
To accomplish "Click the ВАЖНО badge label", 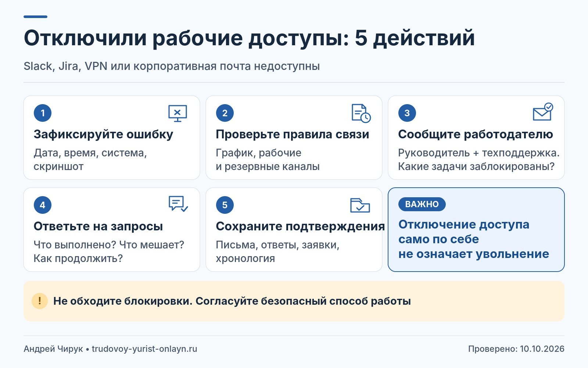I will pyautogui.click(x=422, y=204).
